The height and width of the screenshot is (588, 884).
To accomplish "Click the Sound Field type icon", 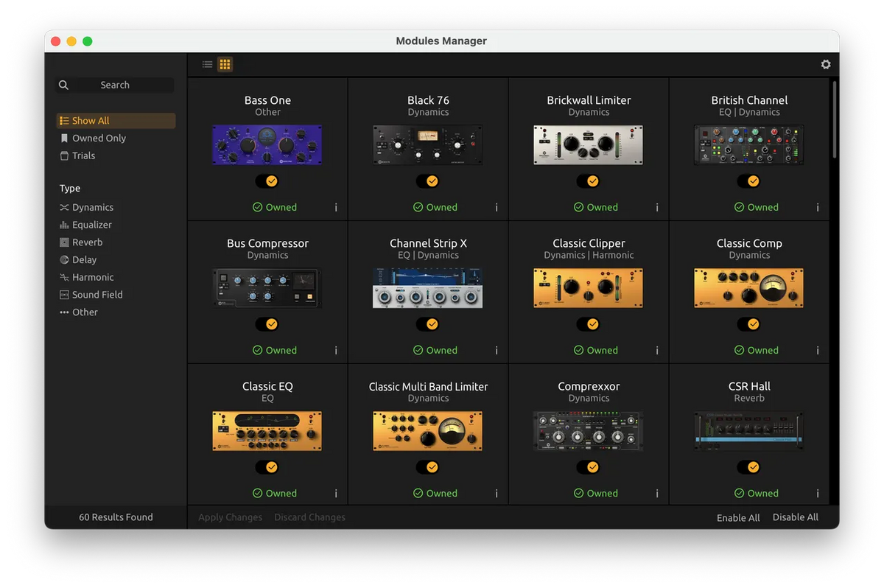I will point(64,294).
